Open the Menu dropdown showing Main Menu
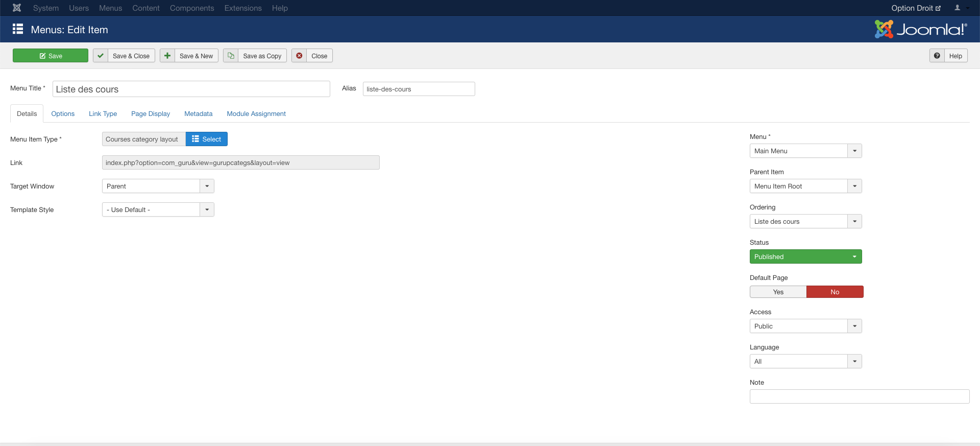This screenshot has height=446, width=980. pyautogui.click(x=806, y=151)
